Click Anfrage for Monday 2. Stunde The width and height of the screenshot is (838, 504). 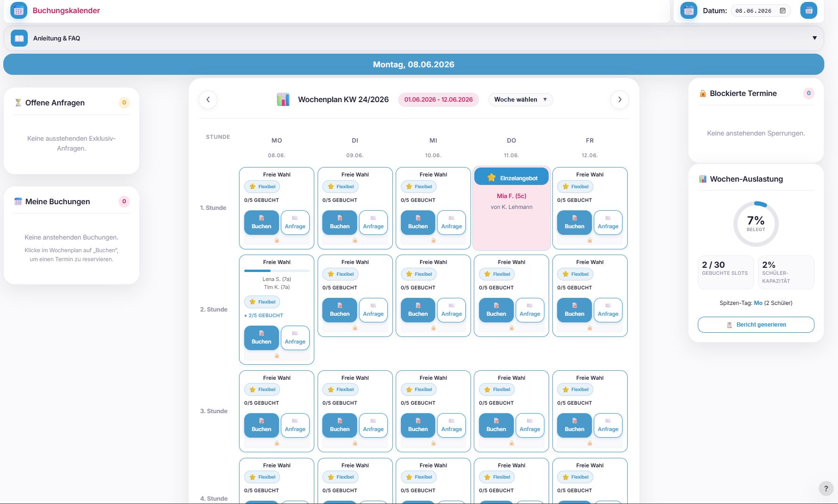tap(295, 338)
